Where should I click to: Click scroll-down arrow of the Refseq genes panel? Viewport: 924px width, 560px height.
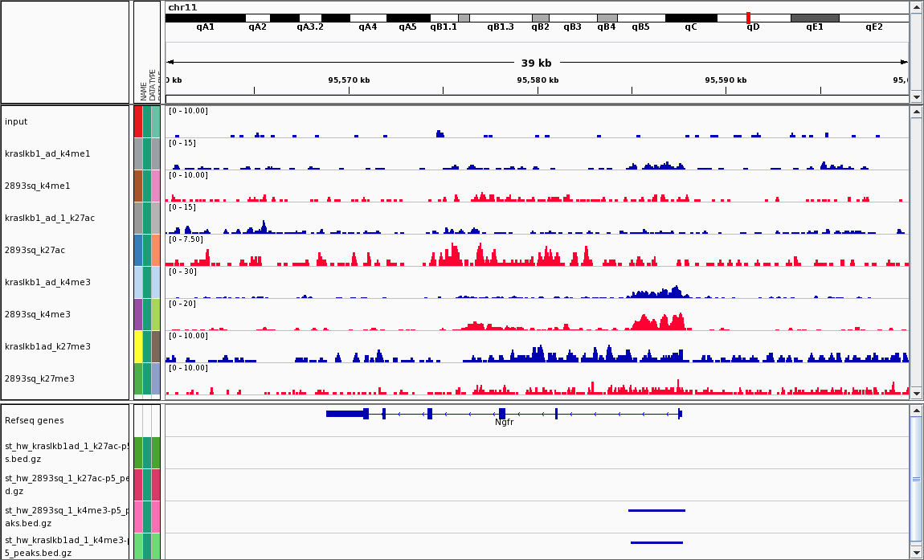(x=916, y=553)
